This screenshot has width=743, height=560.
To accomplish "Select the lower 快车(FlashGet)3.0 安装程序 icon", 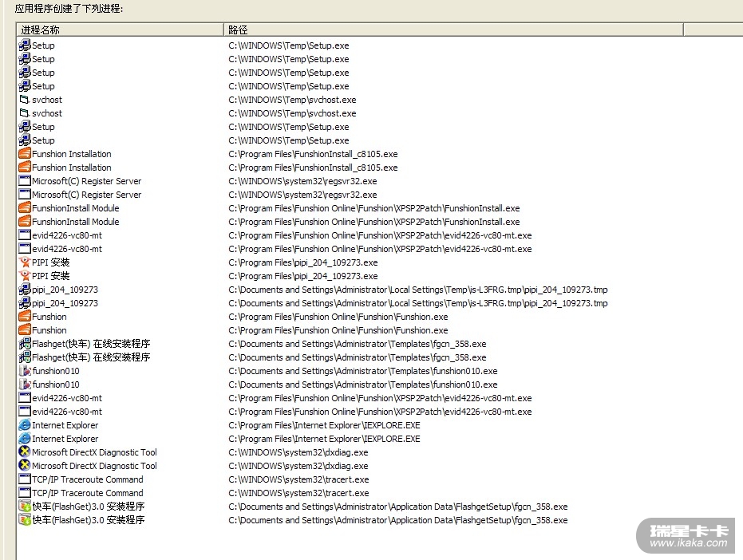I will [25, 520].
